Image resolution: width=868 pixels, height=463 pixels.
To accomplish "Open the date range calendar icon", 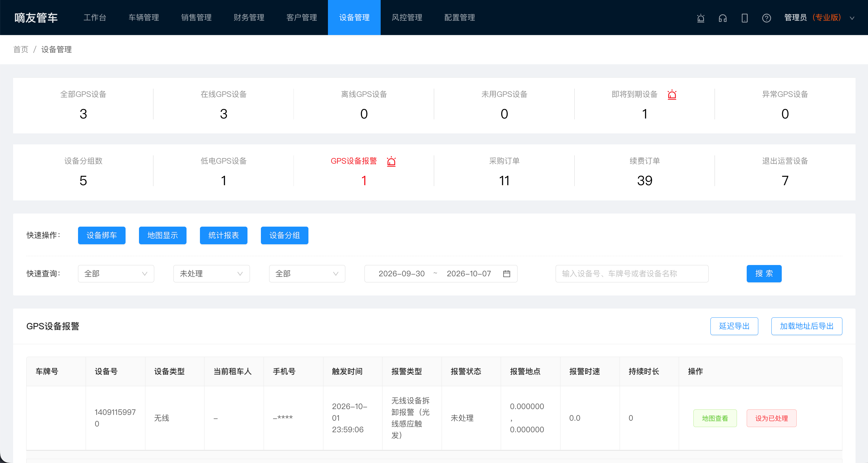I will [x=507, y=274].
